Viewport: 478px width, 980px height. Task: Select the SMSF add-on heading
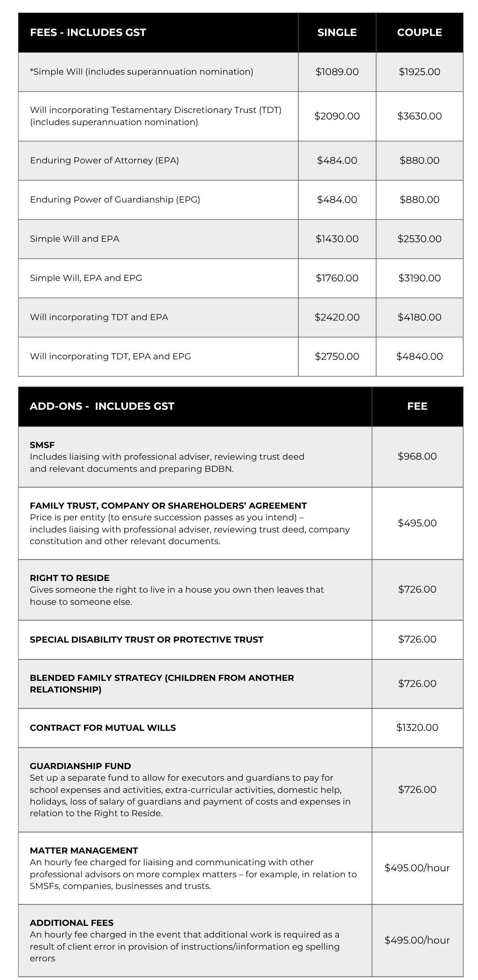pos(42,445)
